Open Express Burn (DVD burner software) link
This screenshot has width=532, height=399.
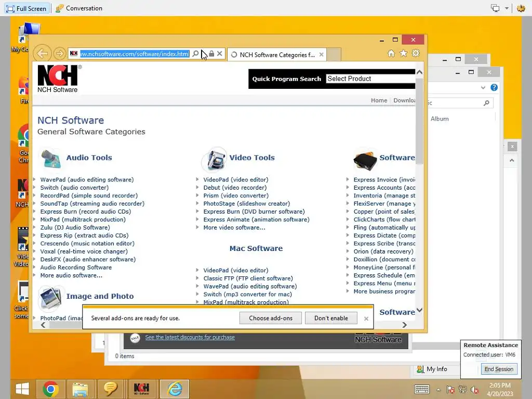coord(254,211)
